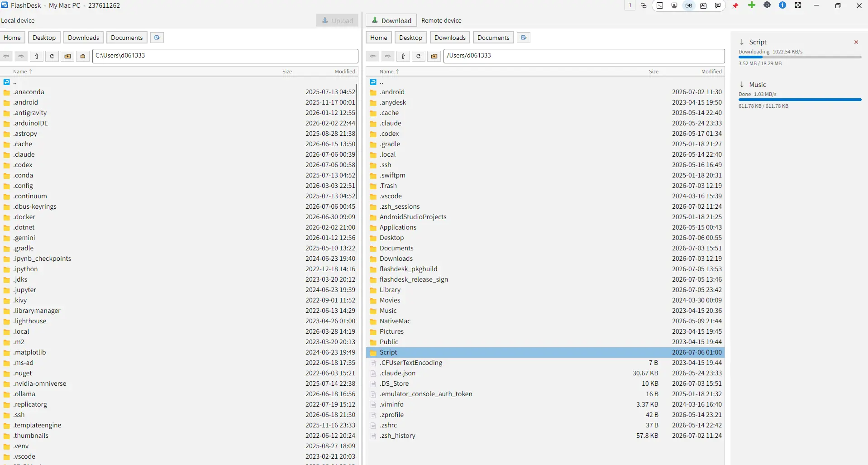Click the display number 1 button
The image size is (868, 465).
pos(630,5)
